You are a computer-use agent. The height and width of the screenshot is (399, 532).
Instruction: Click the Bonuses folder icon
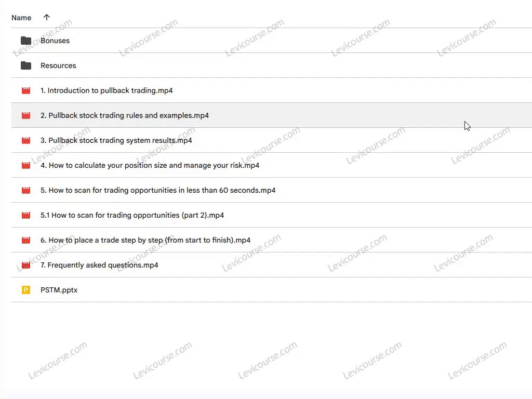coord(26,41)
